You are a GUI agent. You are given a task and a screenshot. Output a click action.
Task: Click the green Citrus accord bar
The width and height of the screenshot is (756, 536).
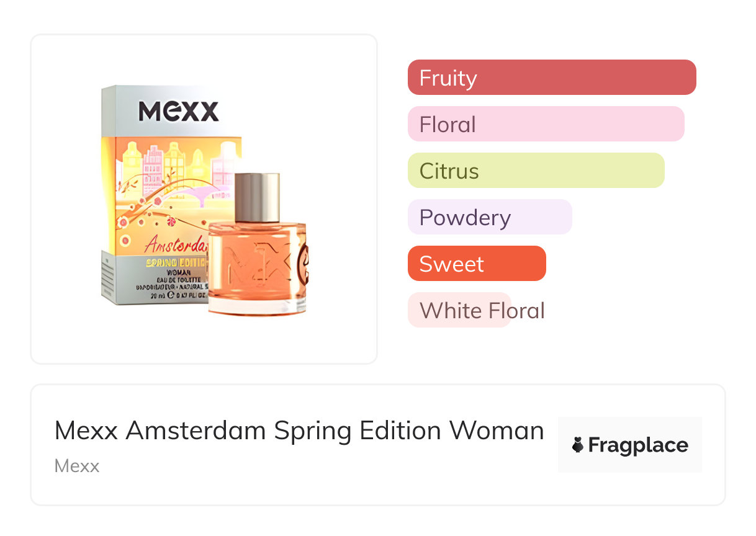click(536, 171)
